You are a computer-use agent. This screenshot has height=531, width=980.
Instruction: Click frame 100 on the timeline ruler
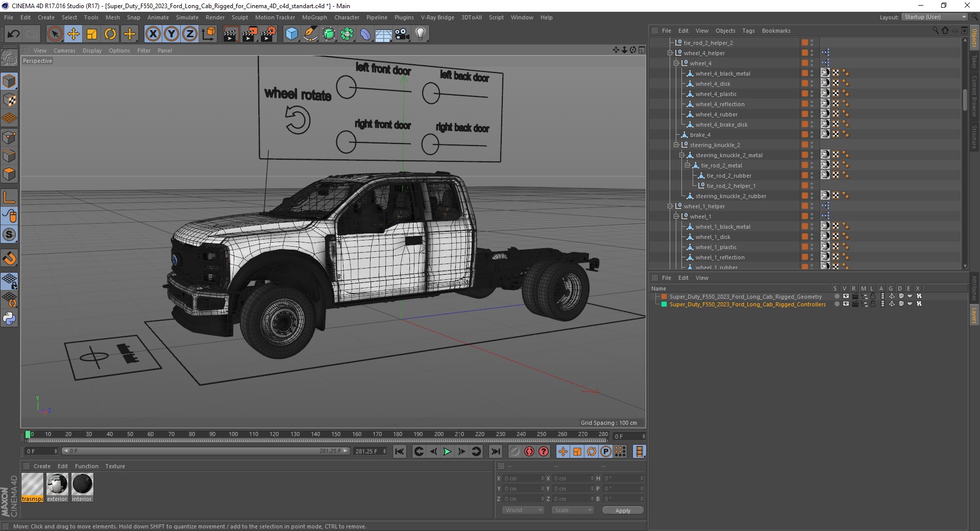click(233, 435)
